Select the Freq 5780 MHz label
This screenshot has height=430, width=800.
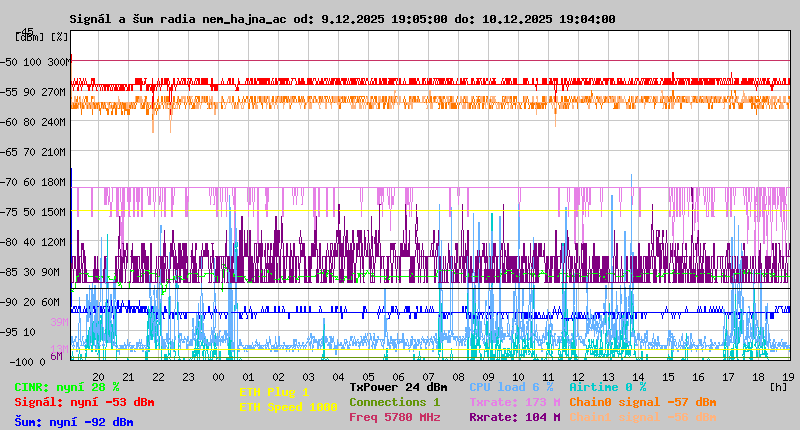(394, 417)
